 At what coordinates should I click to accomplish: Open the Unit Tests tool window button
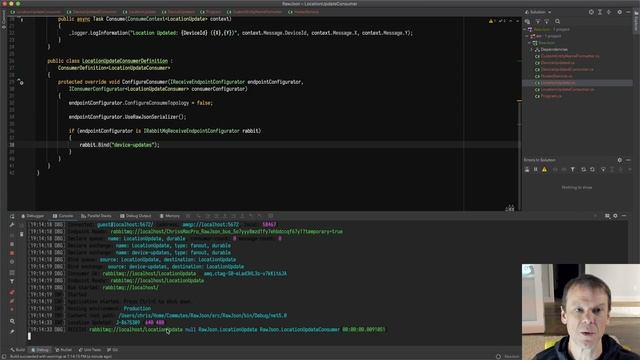click(x=89, y=350)
